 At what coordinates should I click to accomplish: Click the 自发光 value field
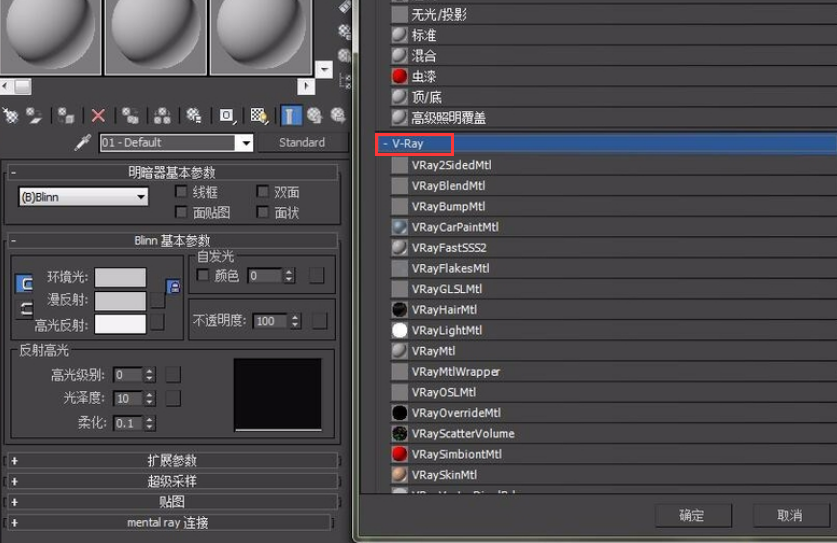(x=265, y=276)
